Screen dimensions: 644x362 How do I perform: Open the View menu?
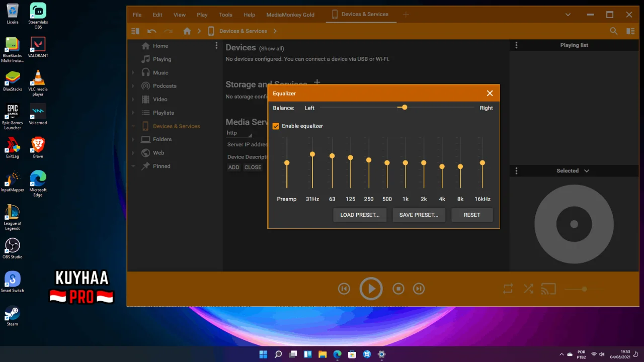click(180, 15)
